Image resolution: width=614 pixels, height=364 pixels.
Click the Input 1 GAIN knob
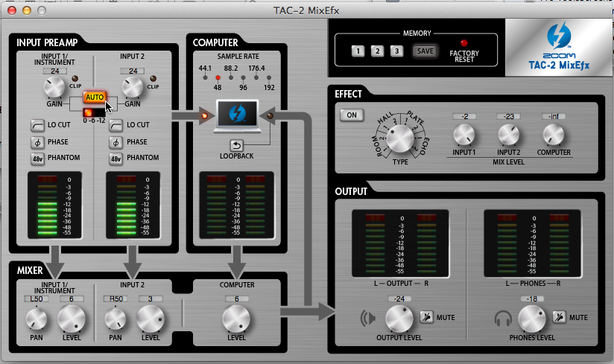(54, 87)
